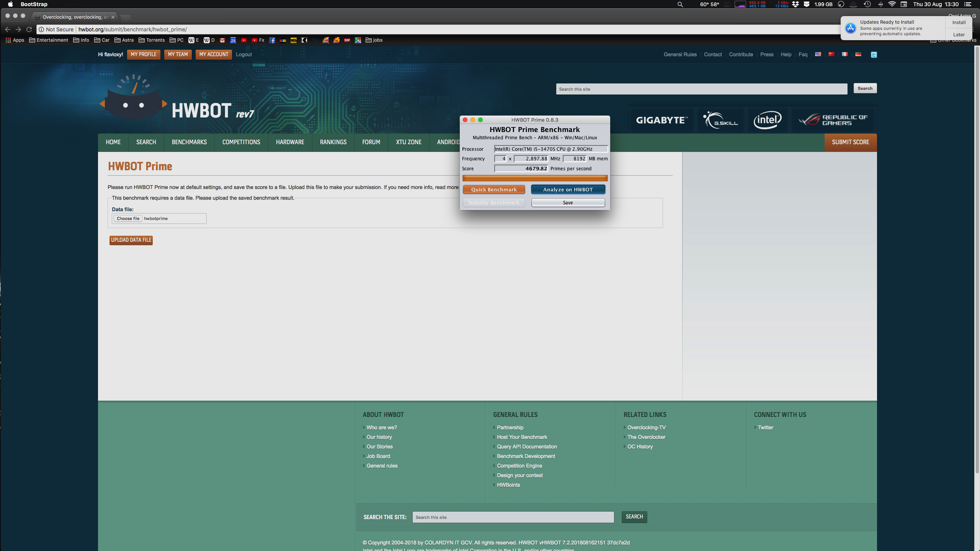Click the Republic of Gamers sponsor logo
This screenshot has height=551, width=980.
point(833,120)
